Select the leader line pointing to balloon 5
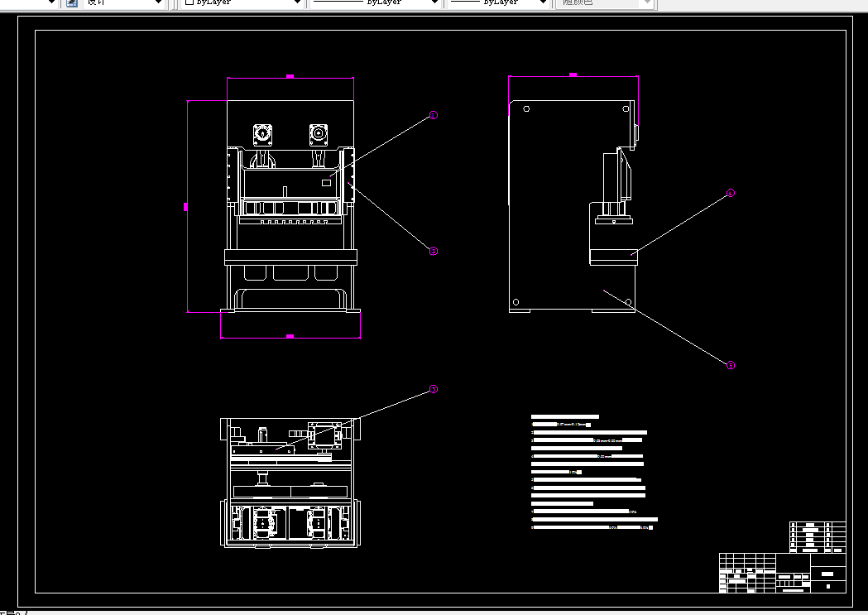868x615 pixels. click(x=666, y=328)
